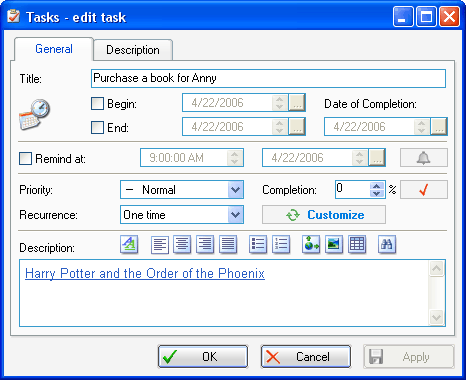The image size is (466, 380).
Task: Open the End date calendar picker button
Action: pyautogui.click(x=297, y=127)
